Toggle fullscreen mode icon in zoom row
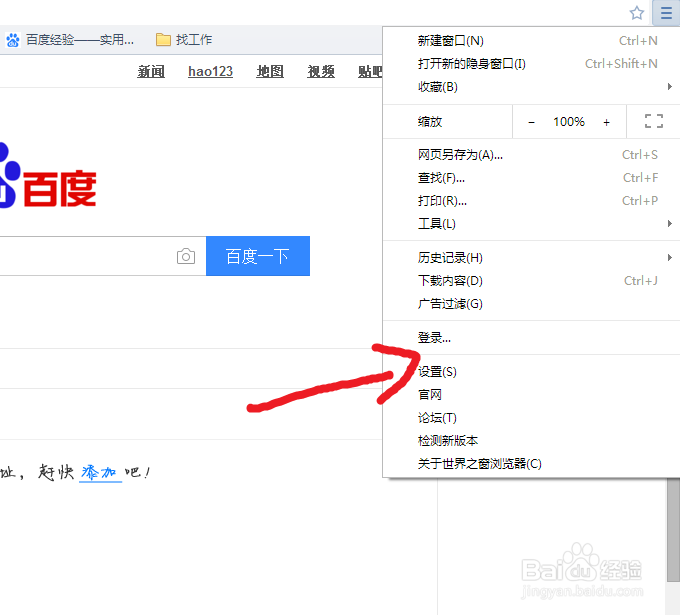 (654, 121)
